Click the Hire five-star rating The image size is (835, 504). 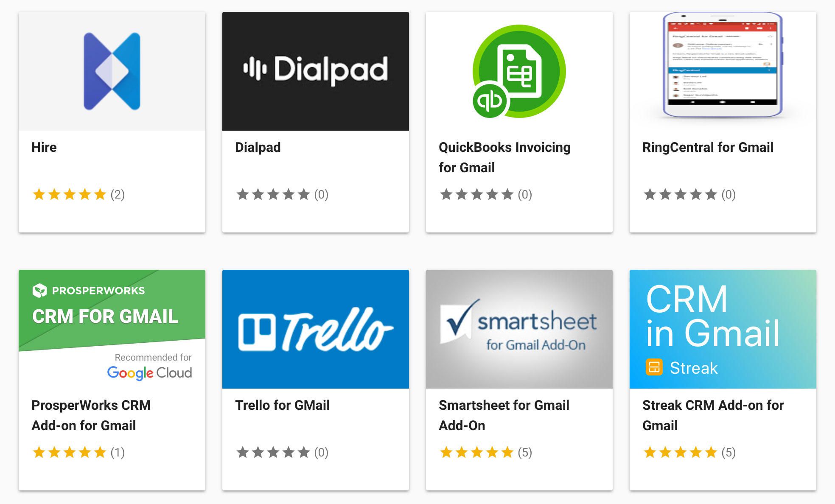(x=78, y=195)
